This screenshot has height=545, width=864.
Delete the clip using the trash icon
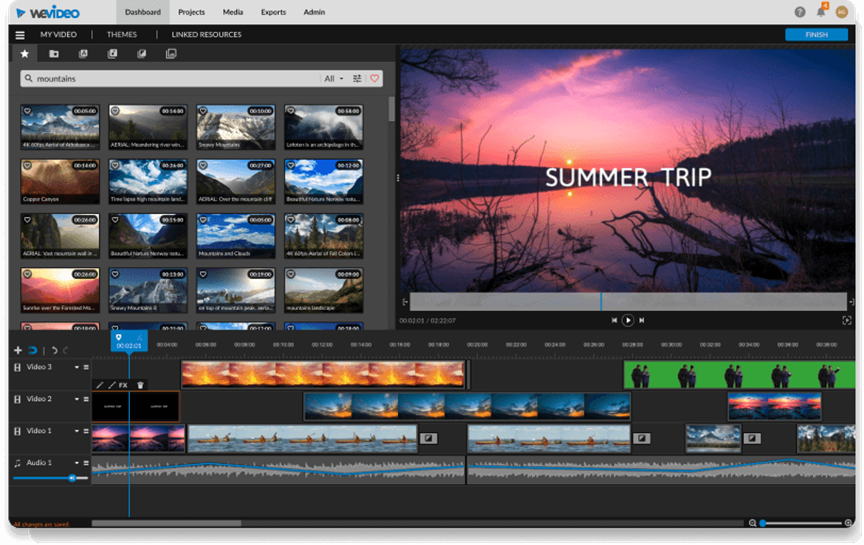140,385
